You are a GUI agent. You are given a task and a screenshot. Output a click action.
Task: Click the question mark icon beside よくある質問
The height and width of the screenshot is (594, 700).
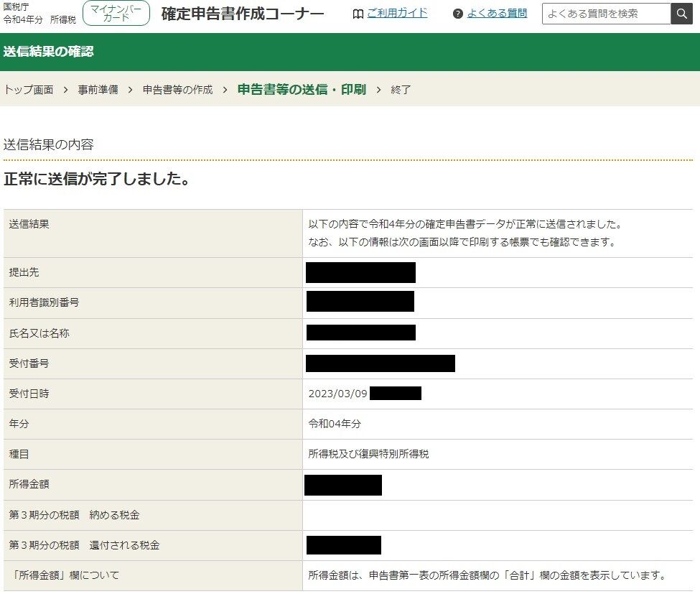[457, 14]
